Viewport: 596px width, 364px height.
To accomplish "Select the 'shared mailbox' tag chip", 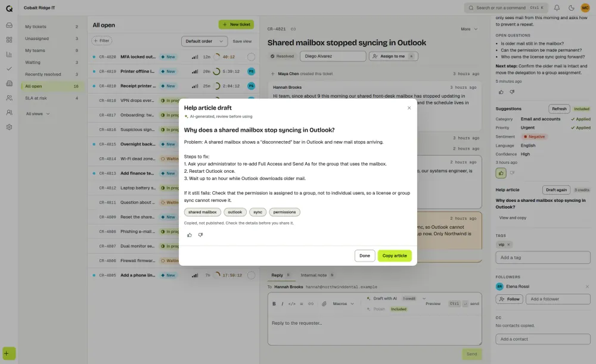I will click(x=202, y=212).
